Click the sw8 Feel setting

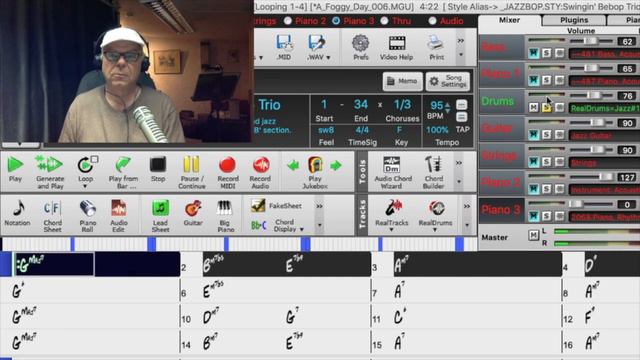click(x=326, y=130)
